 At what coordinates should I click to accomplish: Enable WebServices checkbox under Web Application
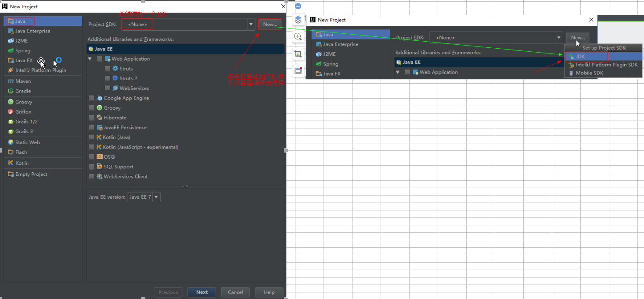click(x=108, y=88)
